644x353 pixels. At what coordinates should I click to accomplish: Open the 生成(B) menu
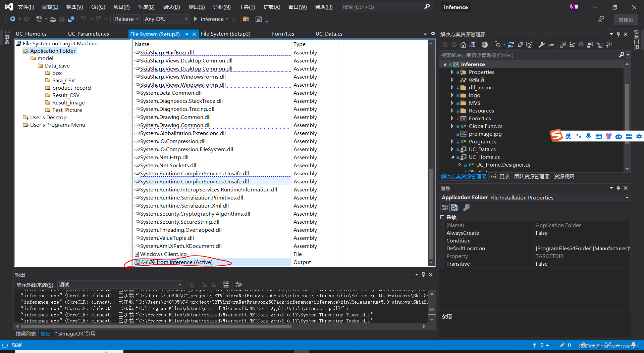(x=146, y=7)
